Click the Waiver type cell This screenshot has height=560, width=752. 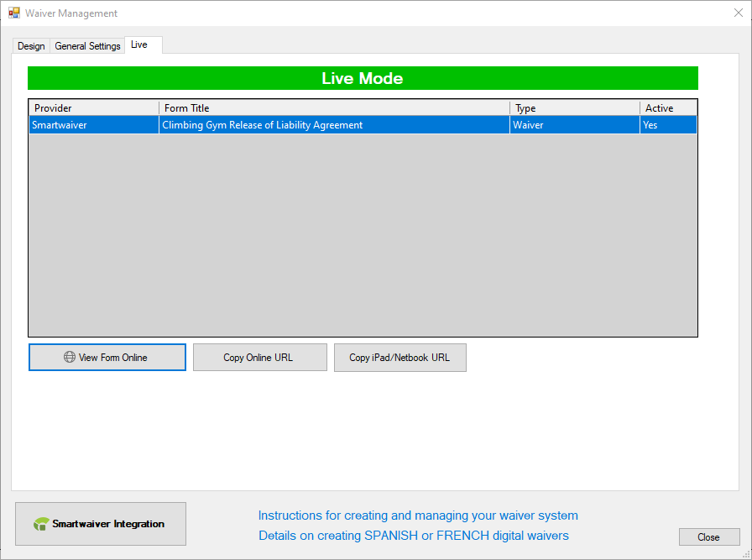coord(575,125)
